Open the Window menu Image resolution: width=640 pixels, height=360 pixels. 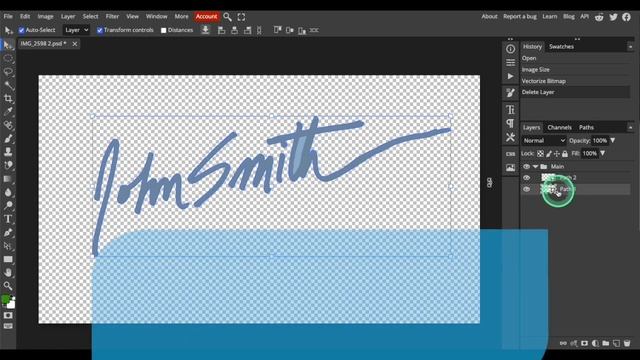click(x=156, y=17)
